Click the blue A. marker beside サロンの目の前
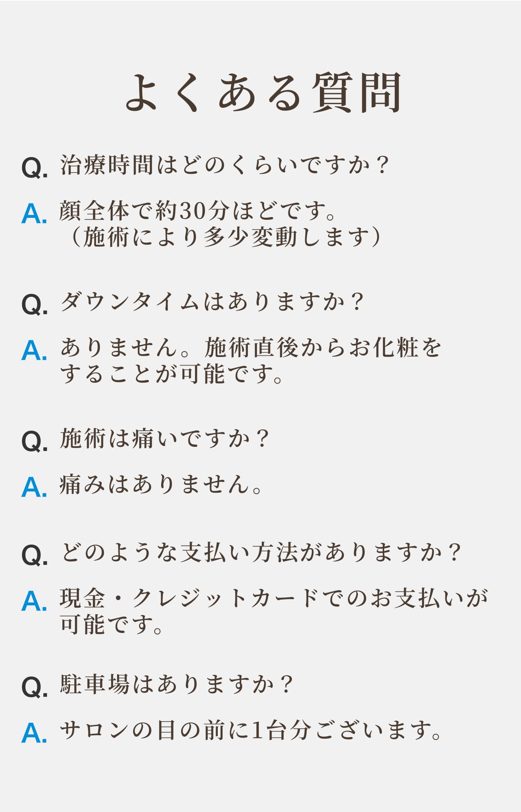Screen dimensions: 521x812 [34, 733]
